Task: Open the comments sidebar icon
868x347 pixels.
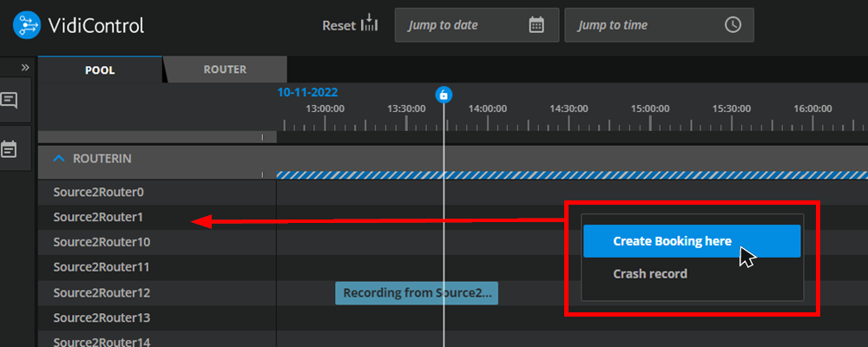Action: tap(10, 101)
